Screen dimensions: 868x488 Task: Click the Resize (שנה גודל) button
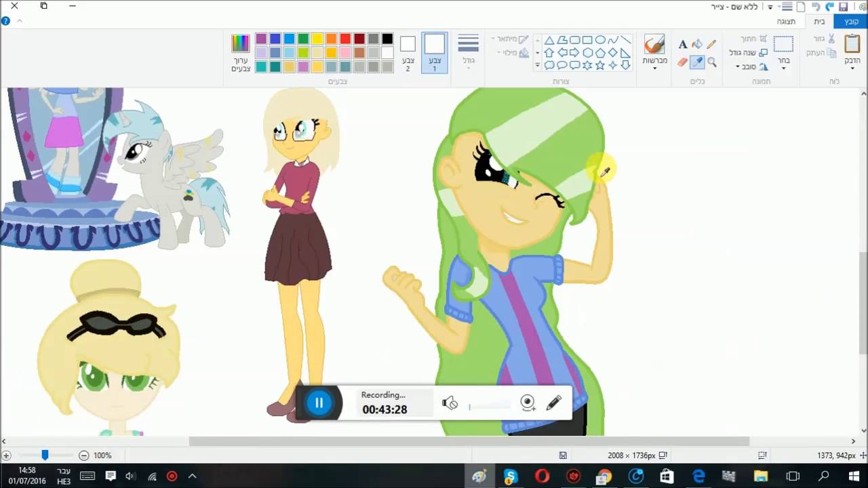coord(749,52)
